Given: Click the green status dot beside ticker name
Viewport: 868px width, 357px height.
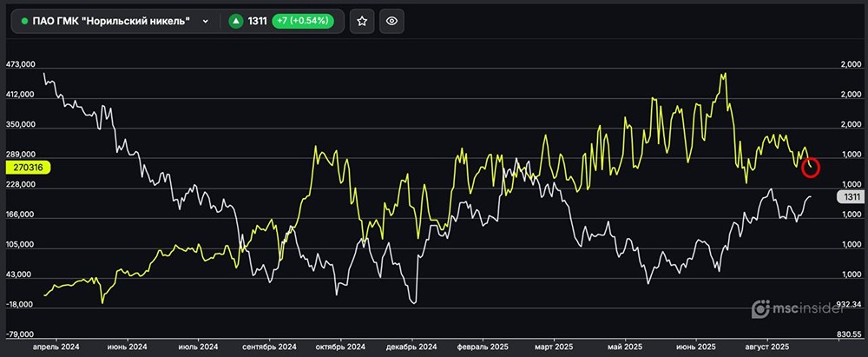Looking at the screenshot, I should click(23, 21).
